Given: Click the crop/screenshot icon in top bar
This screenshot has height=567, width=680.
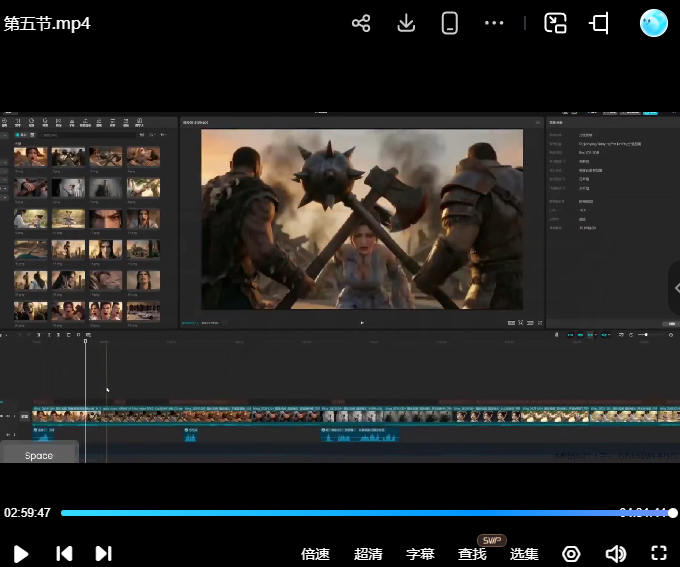Looking at the screenshot, I should (x=600, y=23).
